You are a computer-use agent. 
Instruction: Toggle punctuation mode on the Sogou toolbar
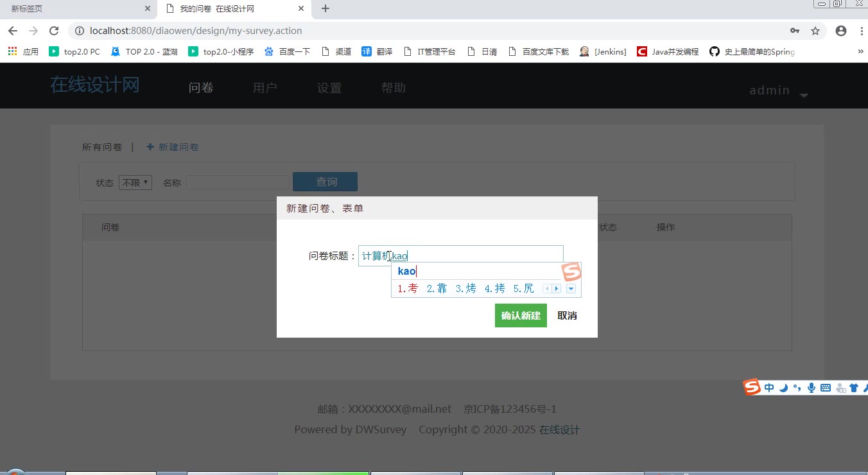(x=797, y=388)
